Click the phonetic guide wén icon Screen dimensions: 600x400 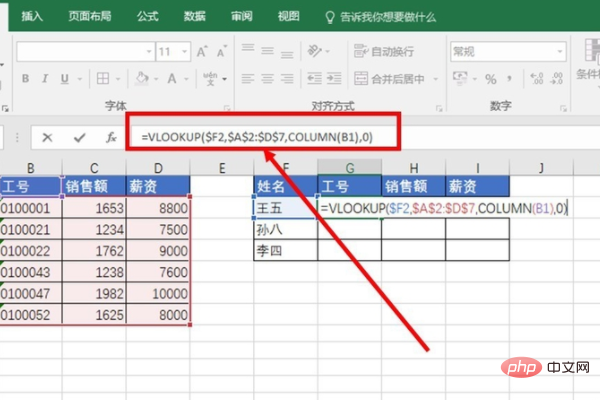pos(210,78)
